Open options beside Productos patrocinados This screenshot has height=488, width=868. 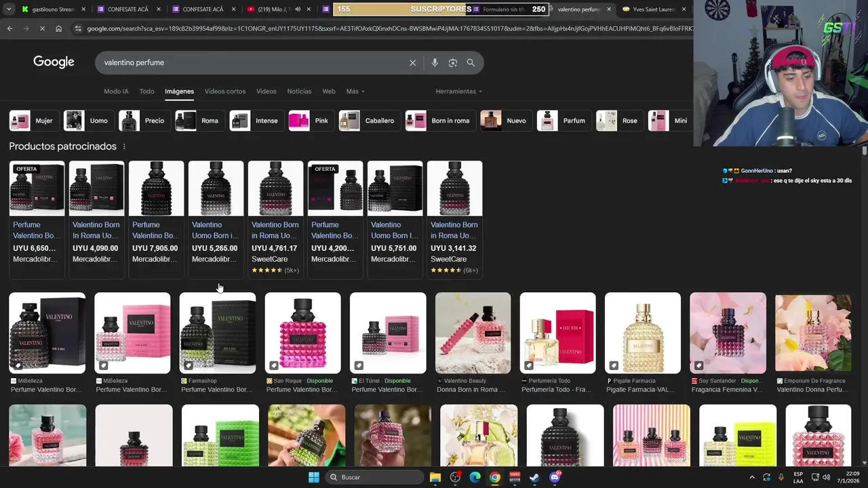124,146
